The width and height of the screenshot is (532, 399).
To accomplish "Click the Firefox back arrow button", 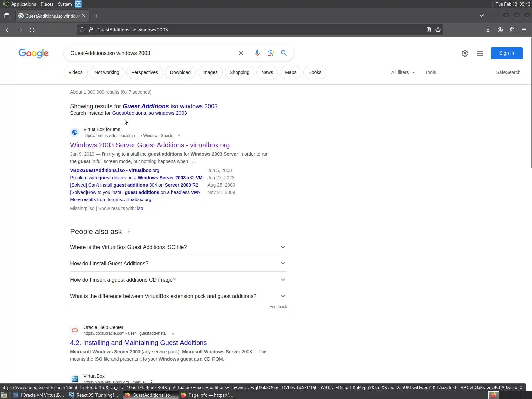I will [8, 30].
